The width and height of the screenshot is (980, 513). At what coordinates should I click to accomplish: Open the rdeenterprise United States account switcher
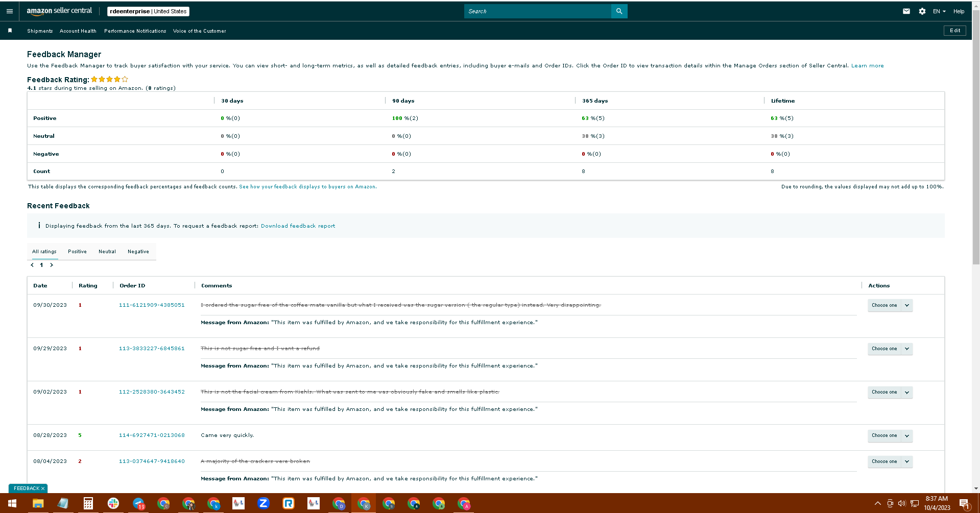pos(148,11)
